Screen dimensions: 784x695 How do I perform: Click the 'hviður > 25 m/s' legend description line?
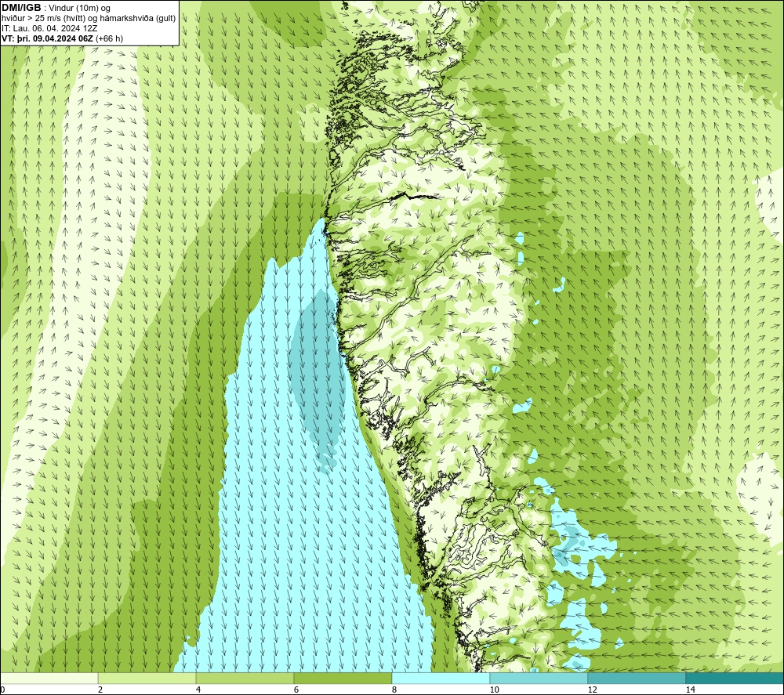point(89,19)
